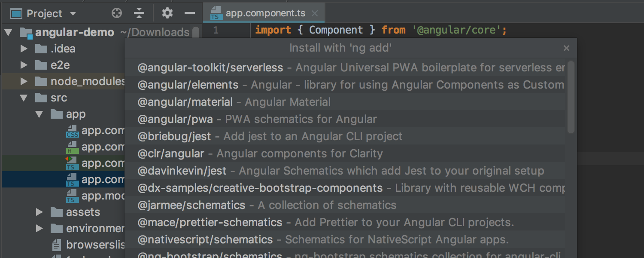Select the environments folder icon

(x=57, y=228)
